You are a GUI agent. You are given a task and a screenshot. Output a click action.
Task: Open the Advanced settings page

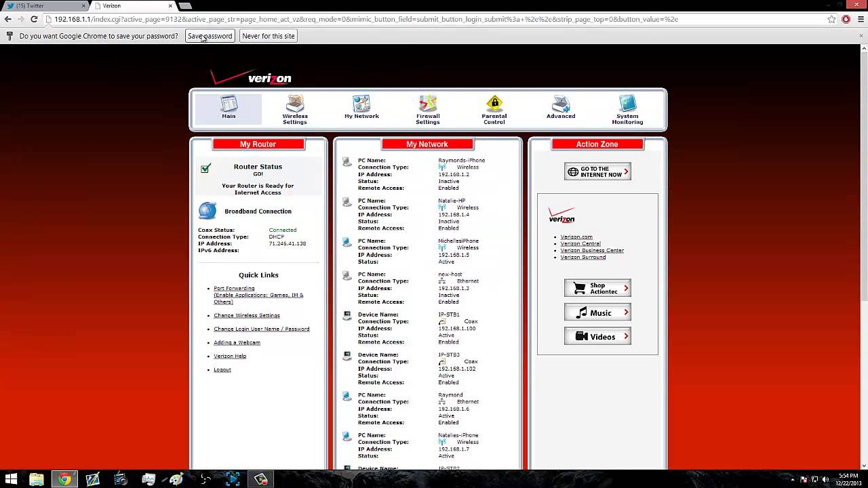tap(561, 108)
